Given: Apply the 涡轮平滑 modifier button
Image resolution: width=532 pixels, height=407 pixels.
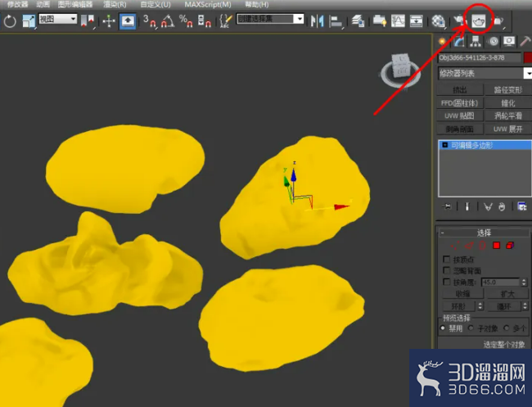Looking at the screenshot, I should click(508, 115).
